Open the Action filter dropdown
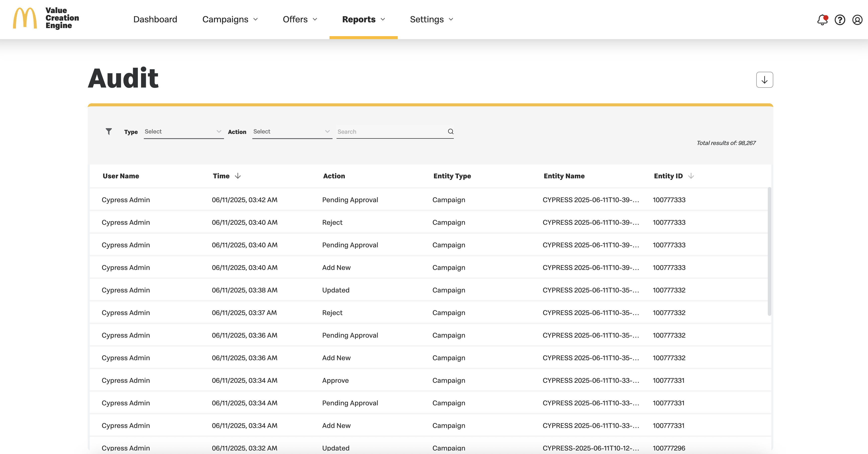Screen dimensions: 868x454 [x=292, y=131]
